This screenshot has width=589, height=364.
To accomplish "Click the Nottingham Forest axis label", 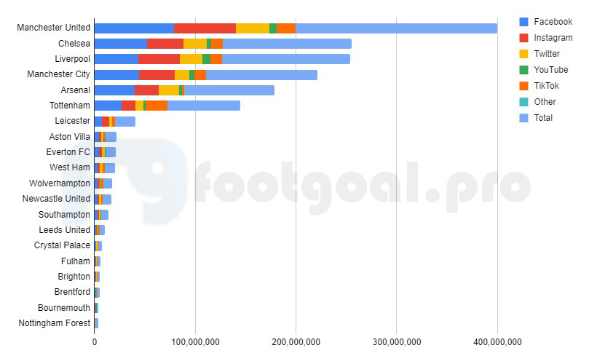I will (55, 323).
